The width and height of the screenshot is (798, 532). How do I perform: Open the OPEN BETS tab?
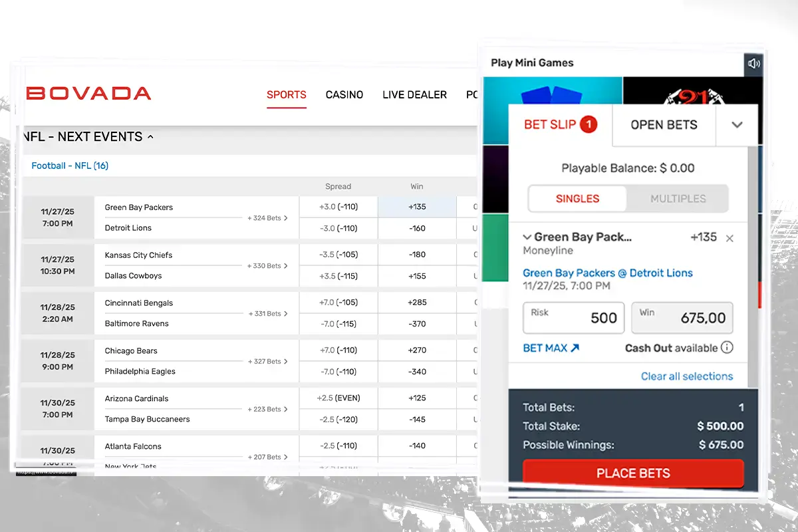663,125
